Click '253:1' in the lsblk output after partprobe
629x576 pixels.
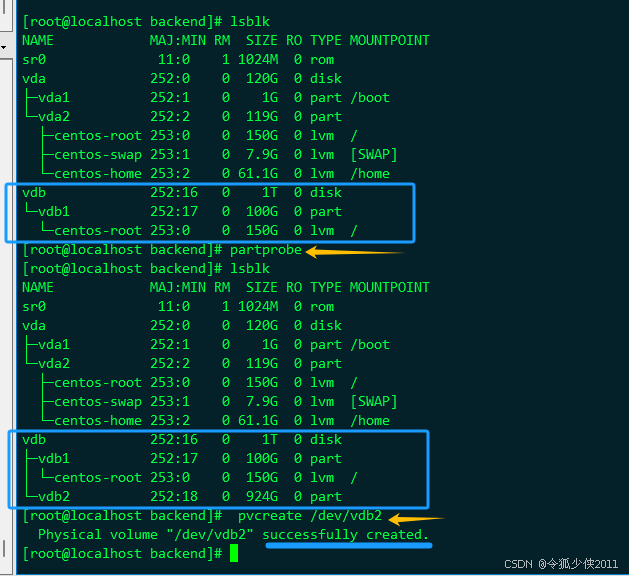click(170, 402)
